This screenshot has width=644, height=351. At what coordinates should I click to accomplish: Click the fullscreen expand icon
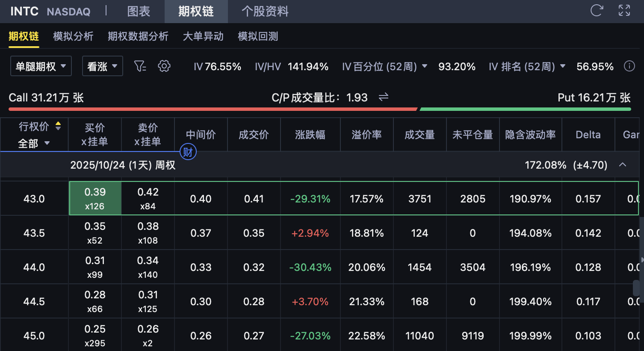pos(624,11)
